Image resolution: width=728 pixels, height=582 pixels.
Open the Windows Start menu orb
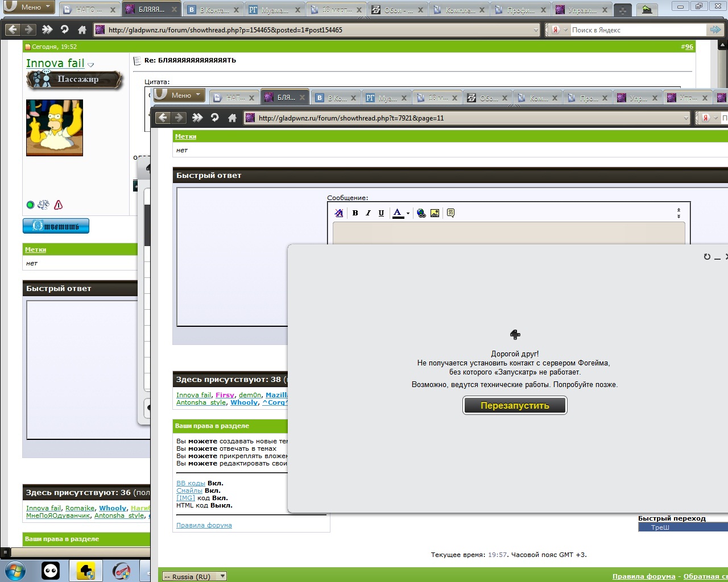point(14,570)
